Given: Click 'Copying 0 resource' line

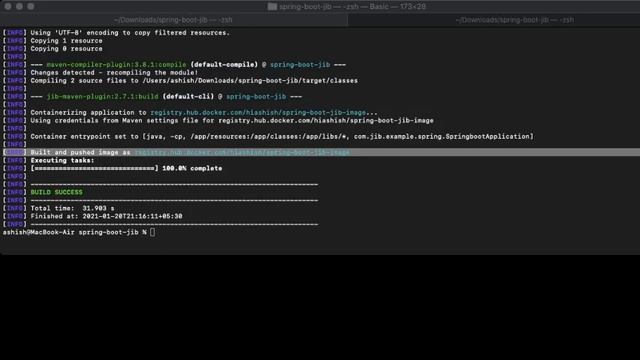Looking at the screenshot, I should 66,49.
